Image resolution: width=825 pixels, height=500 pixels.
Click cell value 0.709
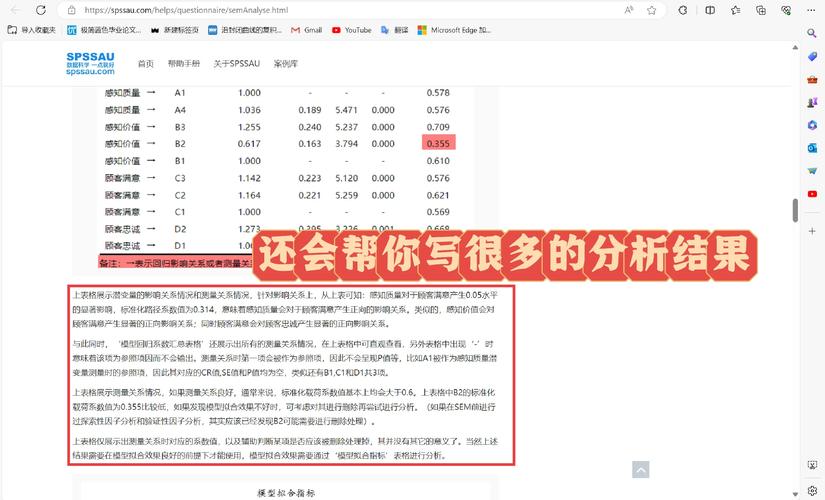(x=438, y=127)
